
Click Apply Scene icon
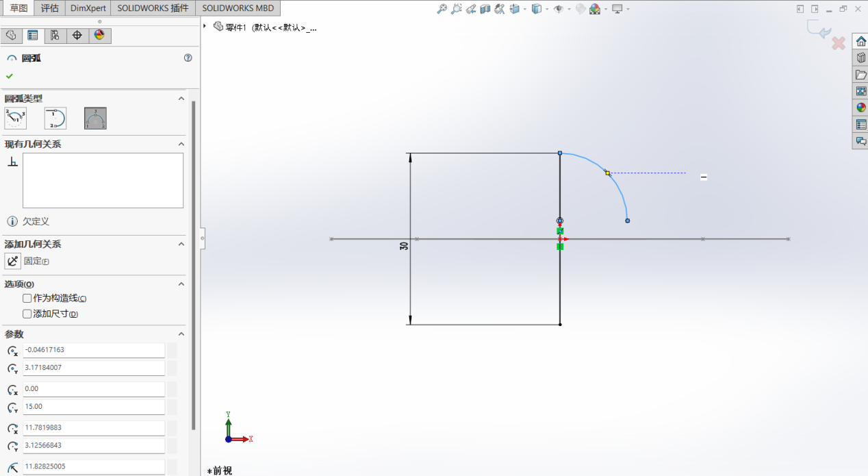pos(595,9)
